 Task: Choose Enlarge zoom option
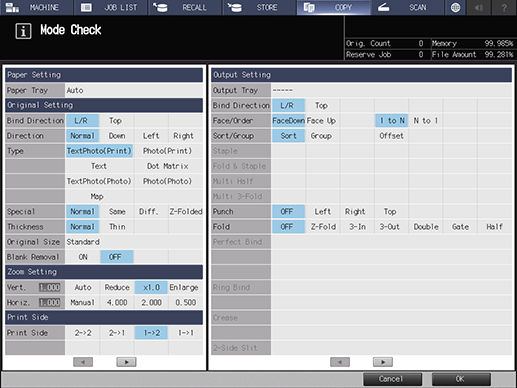[x=184, y=287]
